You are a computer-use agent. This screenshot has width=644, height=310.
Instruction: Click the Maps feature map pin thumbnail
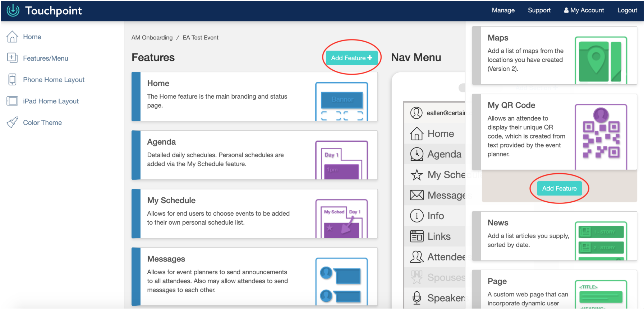601,60
